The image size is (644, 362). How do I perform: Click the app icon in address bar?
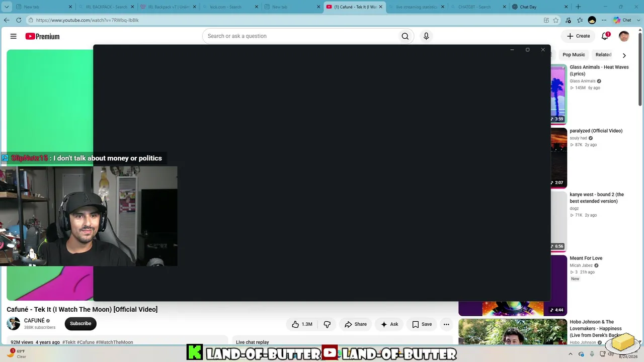pyautogui.click(x=546, y=20)
